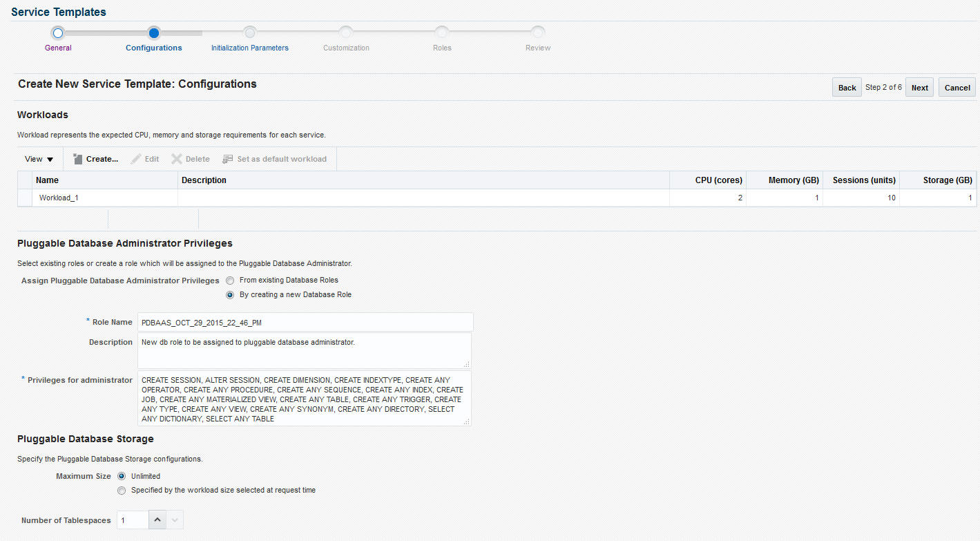Click the Sessions (units) column header
The image size is (980, 541).
pyautogui.click(x=861, y=180)
